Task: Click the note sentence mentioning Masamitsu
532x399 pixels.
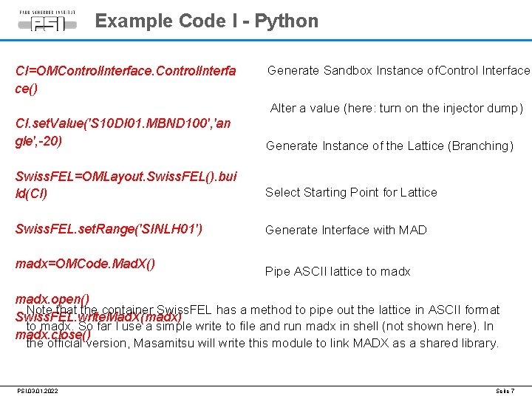Action: pyautogui.click(x=296, y=343)
